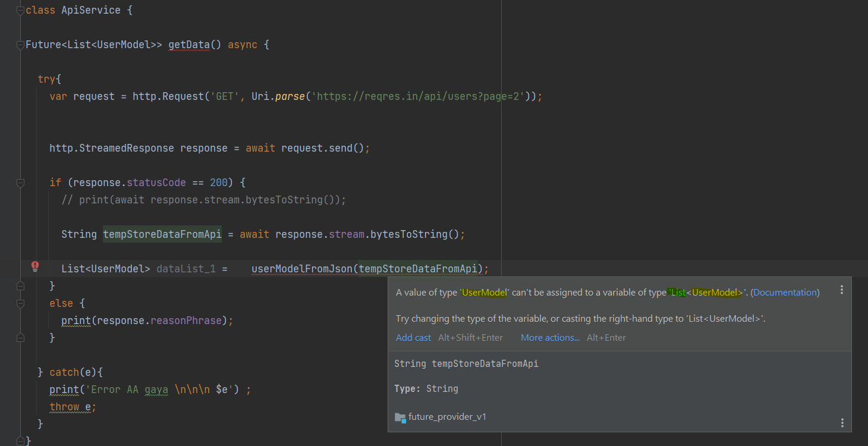Click the try keyword
868x446 pixels.
pyautogui.click(x=46, y=79)
